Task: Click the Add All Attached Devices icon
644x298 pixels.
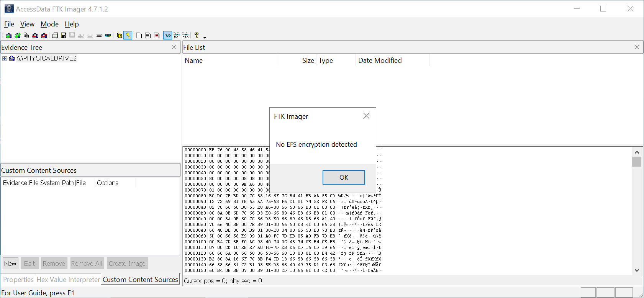Action: [17, 36]
